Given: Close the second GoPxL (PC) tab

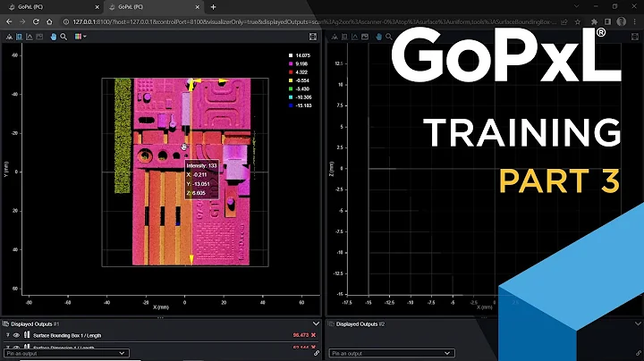Looking at the screenshot, I should (197, 7).
